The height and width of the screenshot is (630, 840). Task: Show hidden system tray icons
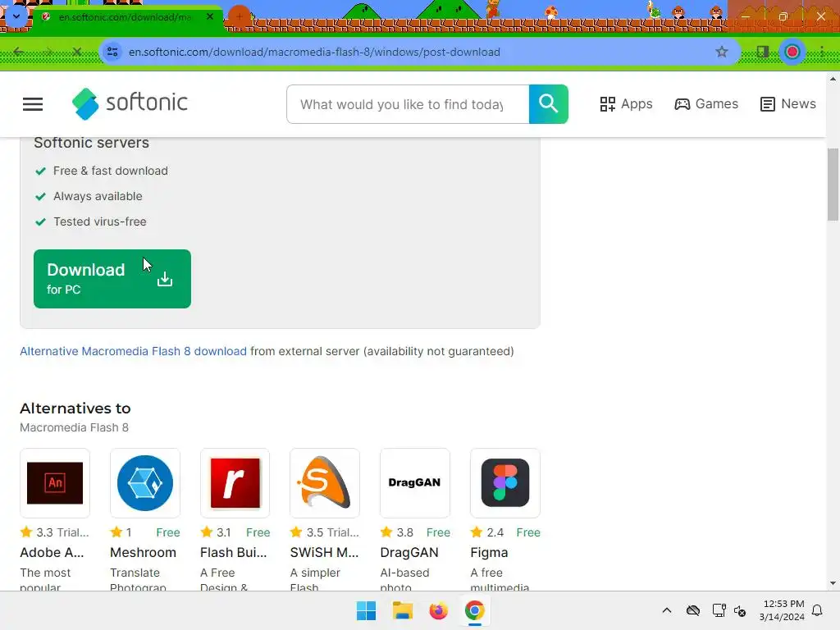[x=666, y=610]
